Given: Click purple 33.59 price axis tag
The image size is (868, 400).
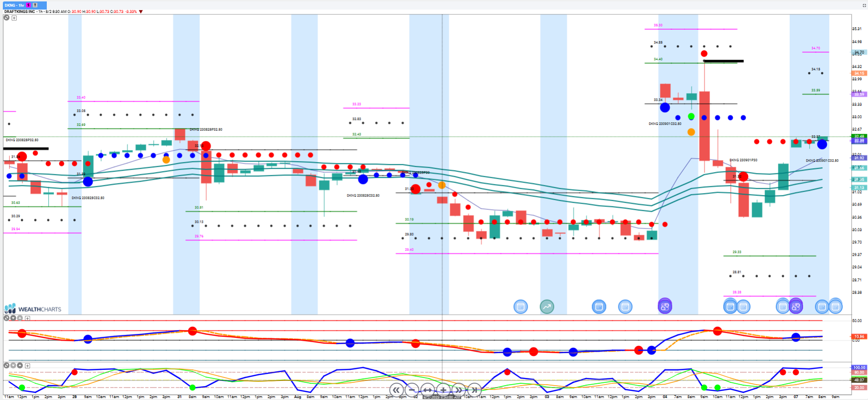Looking at the screenshot, I should [x=859, y=94].
